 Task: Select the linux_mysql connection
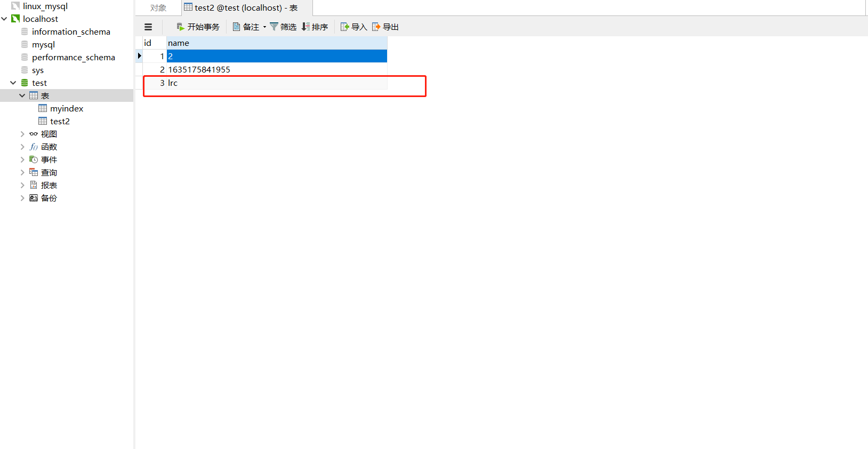[x=45, y=6]
